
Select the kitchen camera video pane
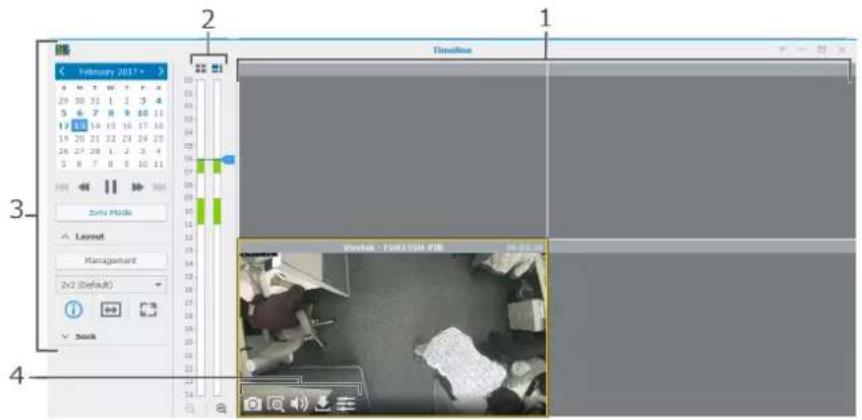coord(393,328)
